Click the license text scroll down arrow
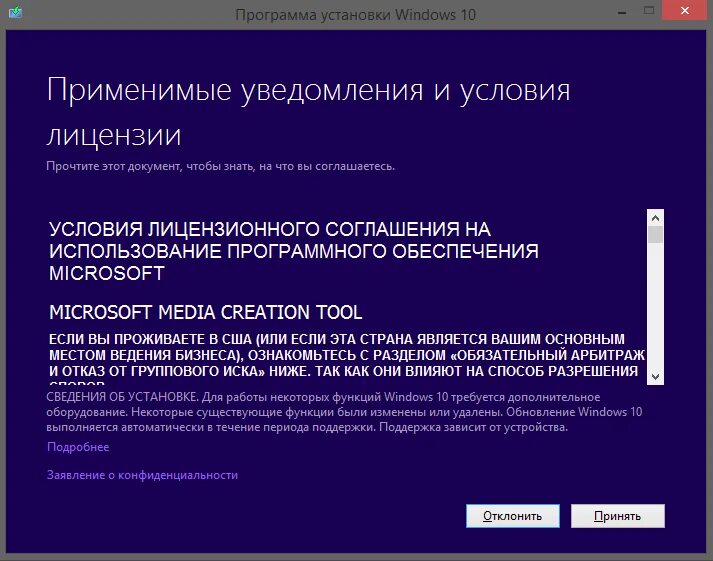 [x=655, y=376]
